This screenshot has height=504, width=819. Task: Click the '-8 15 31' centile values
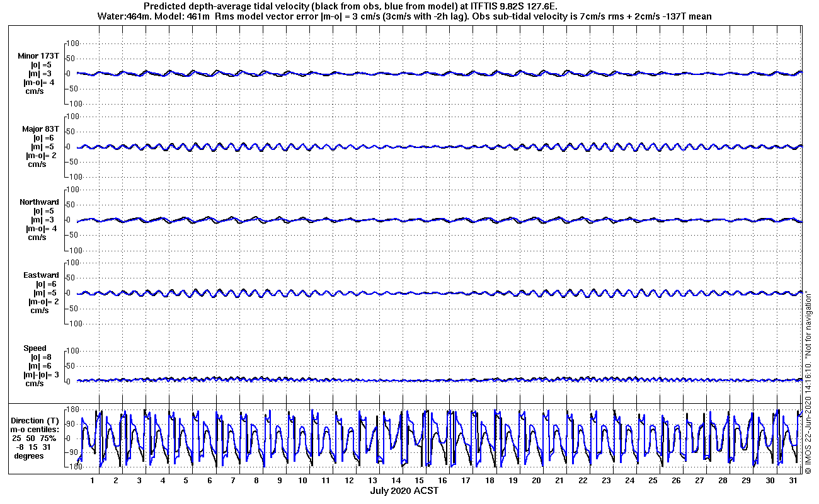click(x=34, y=447)
